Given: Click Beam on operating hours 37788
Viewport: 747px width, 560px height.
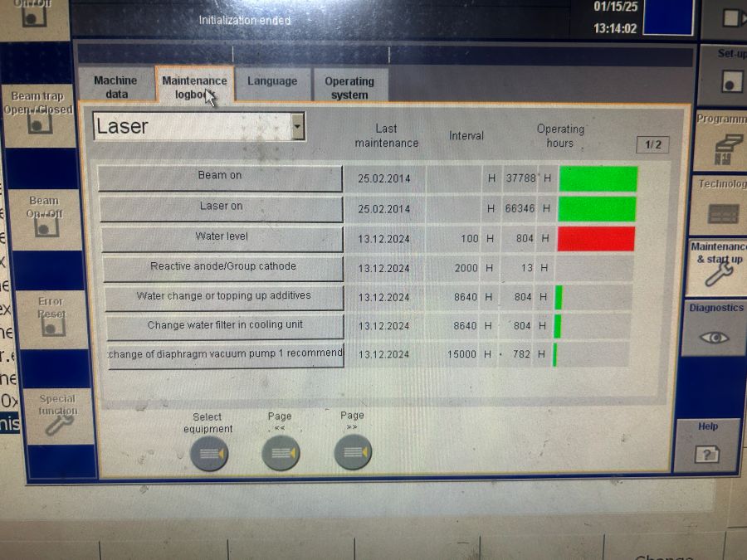Looking at the screenshot, I should (521, 178).
